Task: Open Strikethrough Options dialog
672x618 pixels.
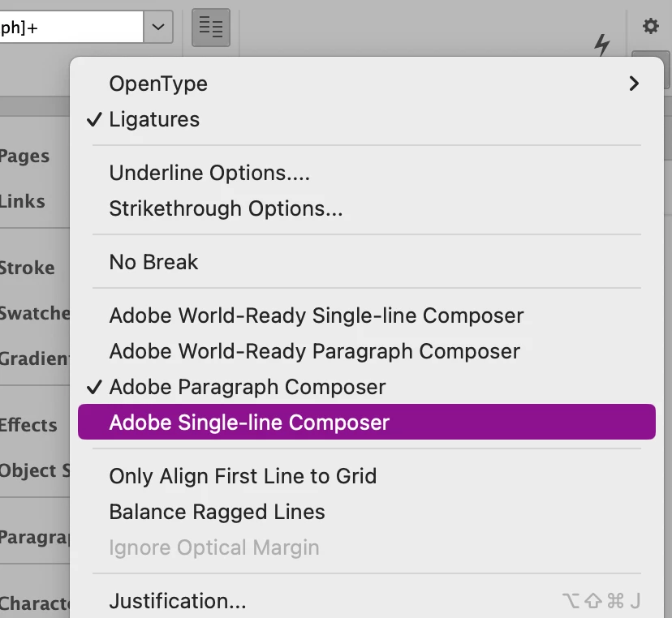Action: point(226,208)
